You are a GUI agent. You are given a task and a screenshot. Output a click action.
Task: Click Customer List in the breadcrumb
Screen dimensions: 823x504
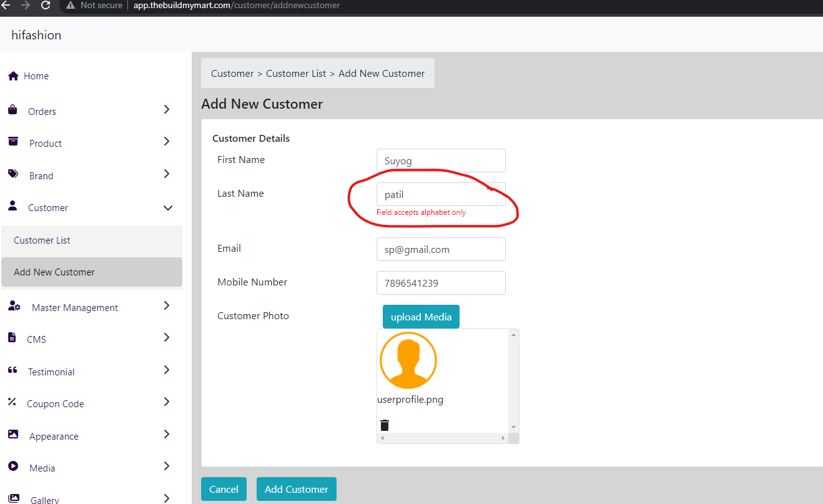coord(296,73)
